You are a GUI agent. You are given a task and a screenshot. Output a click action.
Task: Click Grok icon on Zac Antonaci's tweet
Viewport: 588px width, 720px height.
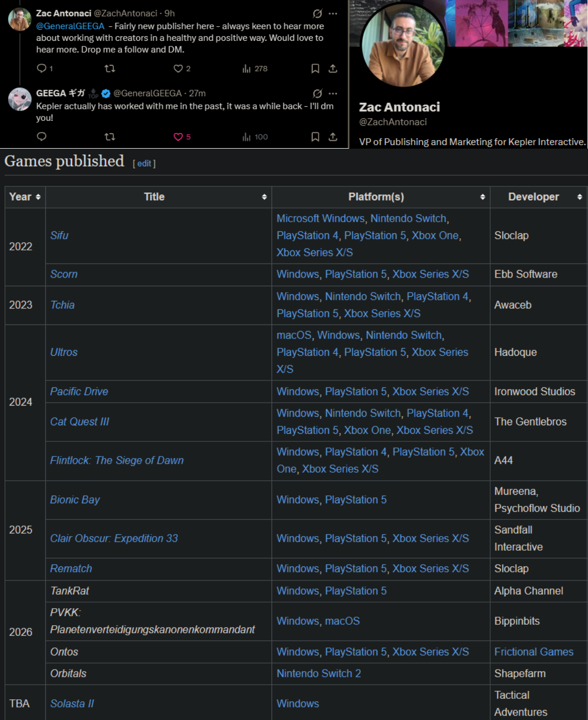[x=317, y=14]
